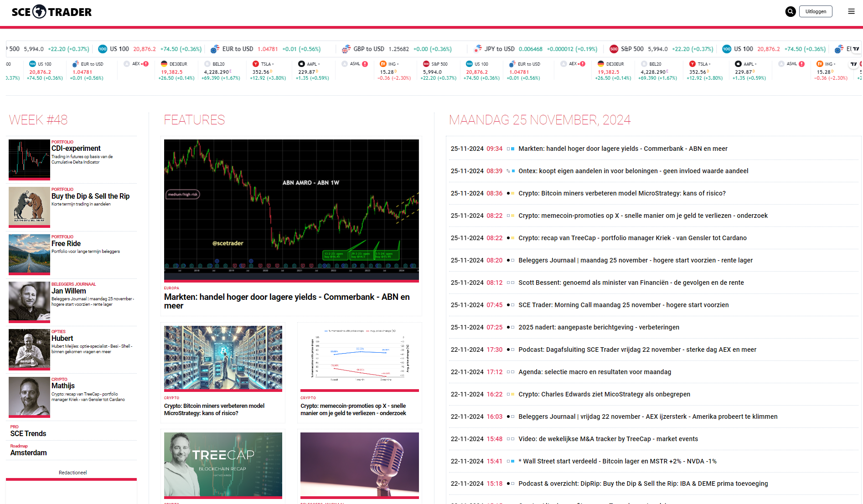Click Hubert's portrait photo
The height and width of the screenshot is (504, 863).
[x=29, y=350]
